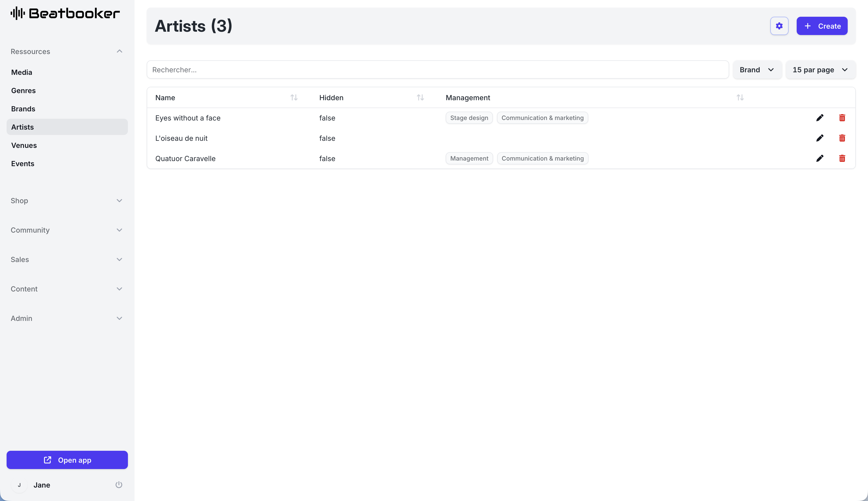Sort the table by the Management column
This screenshot has height=501, width=868.
tap(740, 98)
